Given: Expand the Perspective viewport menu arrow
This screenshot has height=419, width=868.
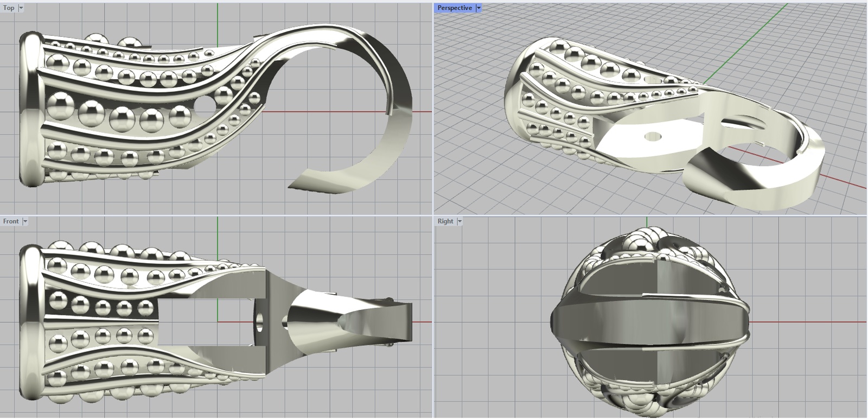Looking at the screenshot, I should pyautogui.click(x=478, y=8).
